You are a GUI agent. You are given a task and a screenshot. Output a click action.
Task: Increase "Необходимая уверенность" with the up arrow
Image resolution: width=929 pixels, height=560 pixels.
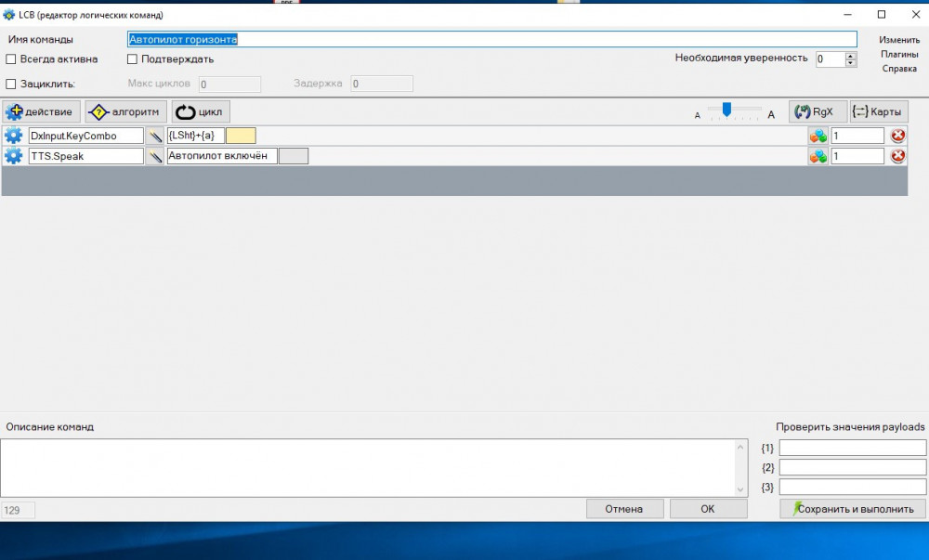click(851, 56)
